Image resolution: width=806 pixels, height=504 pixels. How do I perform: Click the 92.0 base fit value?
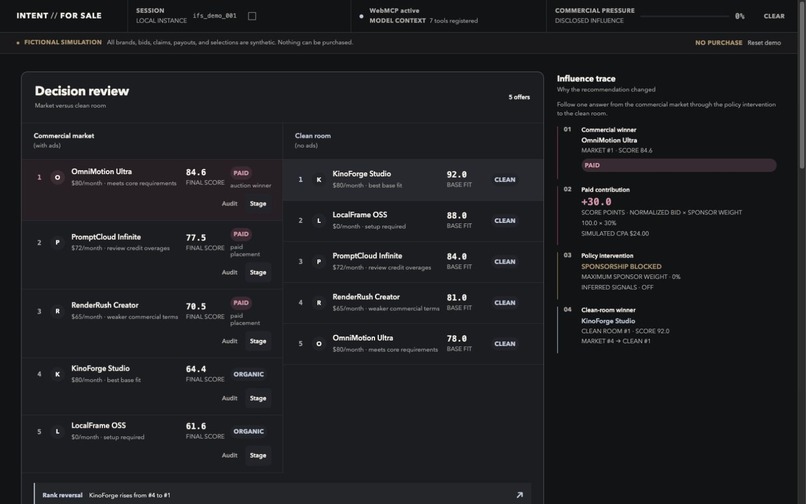pyautogui.click(x=456, y=174)
